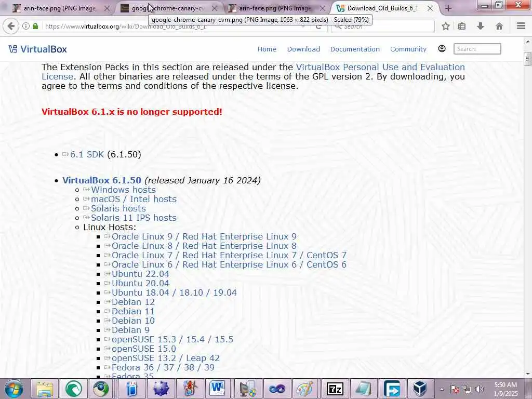
Task: Click the Solaris 11 IPS hosts link
Action: pyautogui.click(x=134, y=218)
